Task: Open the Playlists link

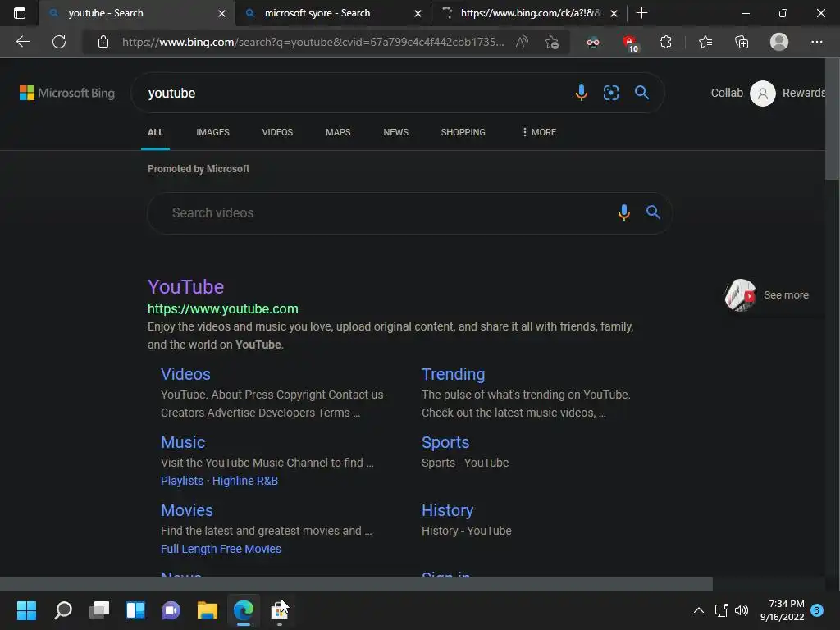Action: click(x=182, y=481)
